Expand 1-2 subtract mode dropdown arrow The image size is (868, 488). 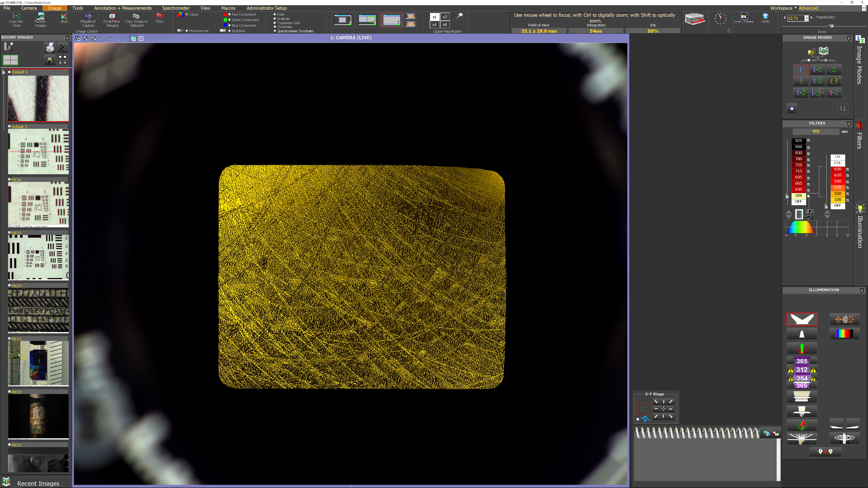[x=822, y=93]
